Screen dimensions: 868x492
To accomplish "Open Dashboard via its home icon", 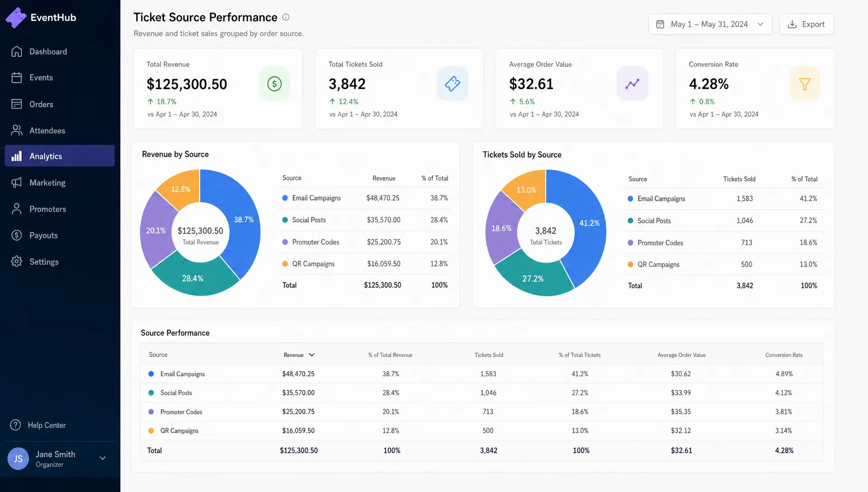I will click(x=17, y=52).
